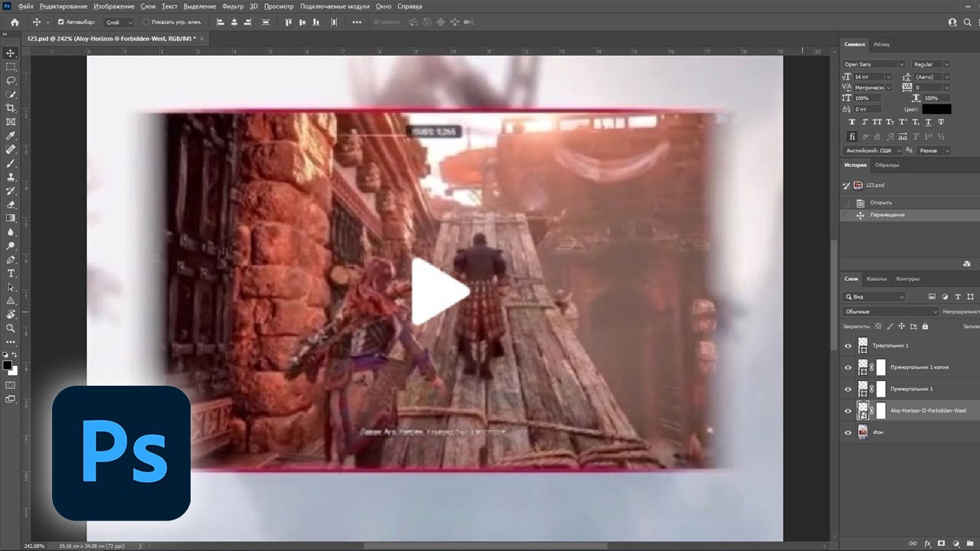Click the text color (Цвет) swatch
The width and height of the screenshot is (980, 551).
[936, 109]
